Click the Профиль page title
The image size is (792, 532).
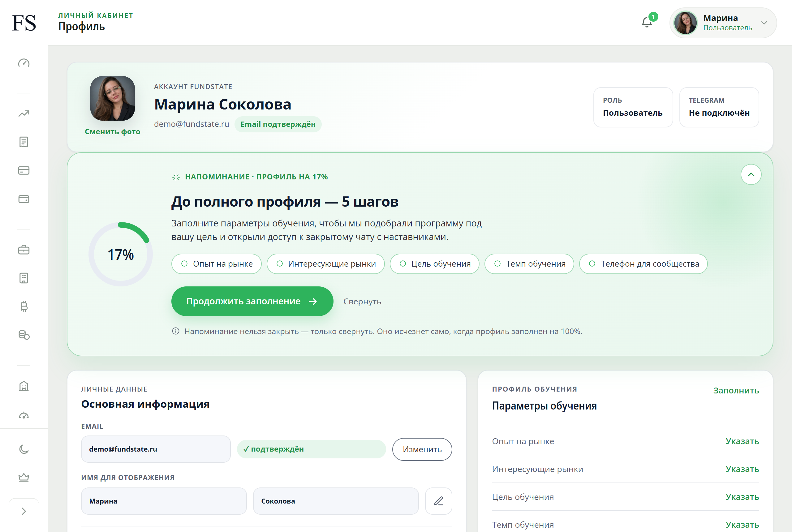click(81, 27)
